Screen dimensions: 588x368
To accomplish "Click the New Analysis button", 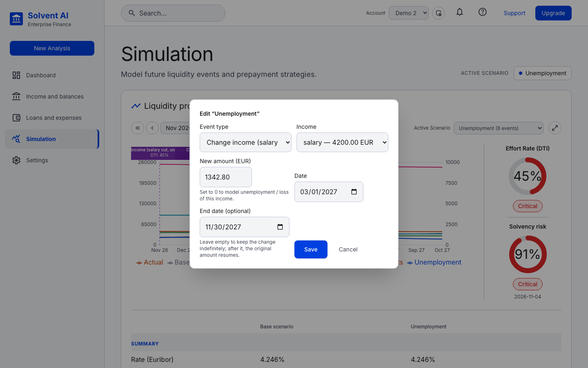I will tap(52, 48).
